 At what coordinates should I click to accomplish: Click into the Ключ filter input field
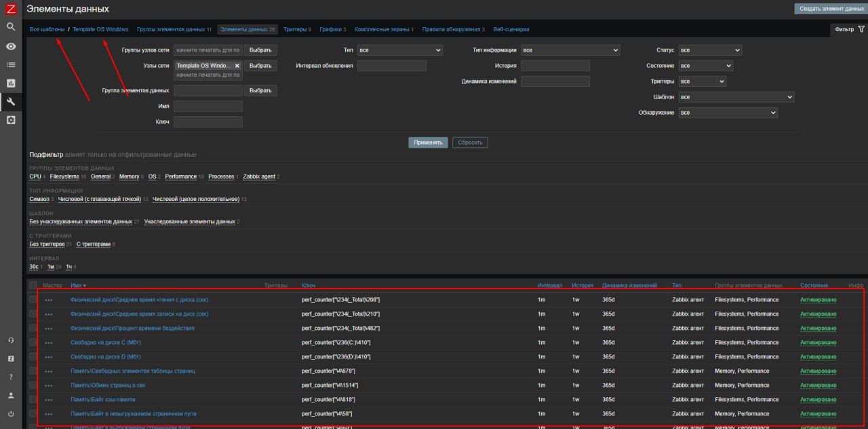208,122
